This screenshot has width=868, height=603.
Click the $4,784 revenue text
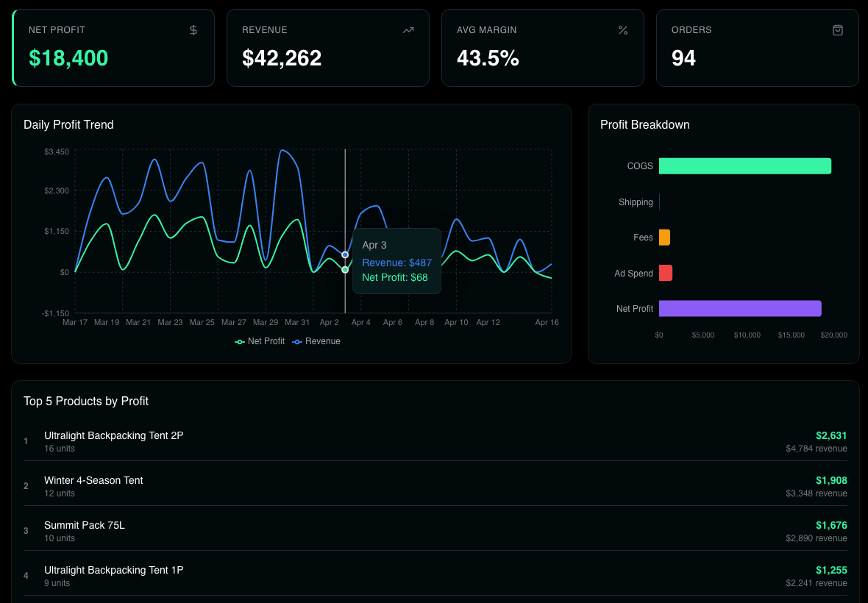coord(817,449)
